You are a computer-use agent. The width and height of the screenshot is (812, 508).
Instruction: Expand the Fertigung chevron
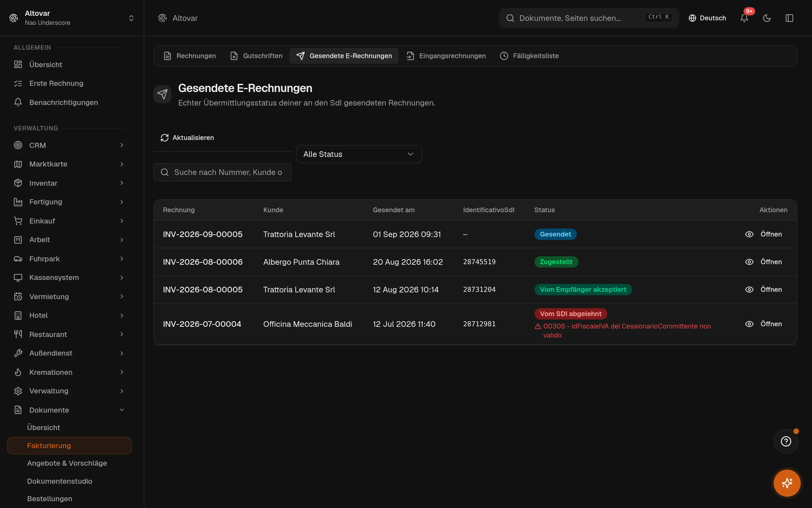(122, 202)
